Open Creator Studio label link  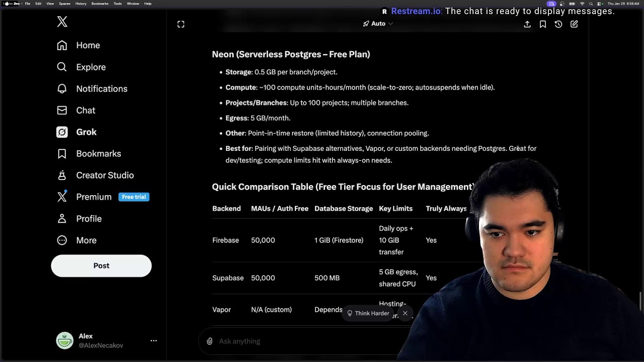(x=105, y=175)
